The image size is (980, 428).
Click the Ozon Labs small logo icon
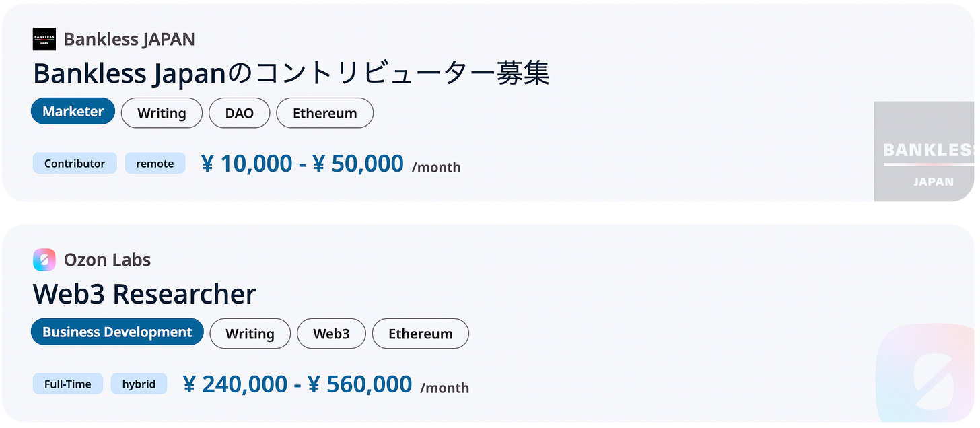coord(44,260)
